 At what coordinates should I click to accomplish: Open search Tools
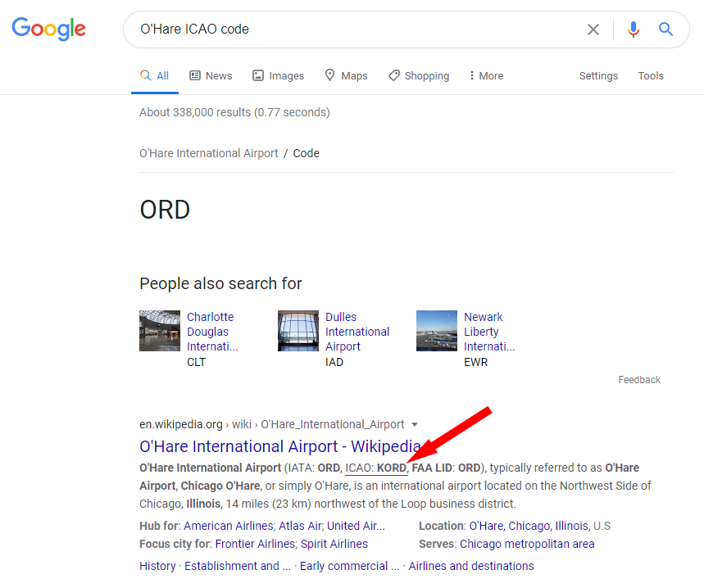[651, 76]
